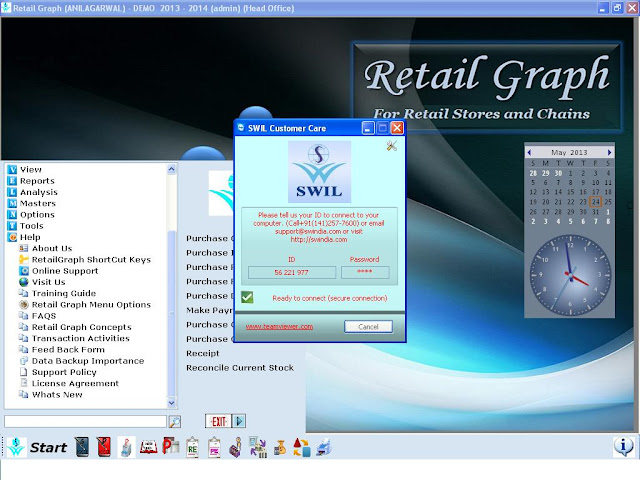Click the ID field showing 56 221 977
This screenshot has height=480, width=640.
pos(292,272)
